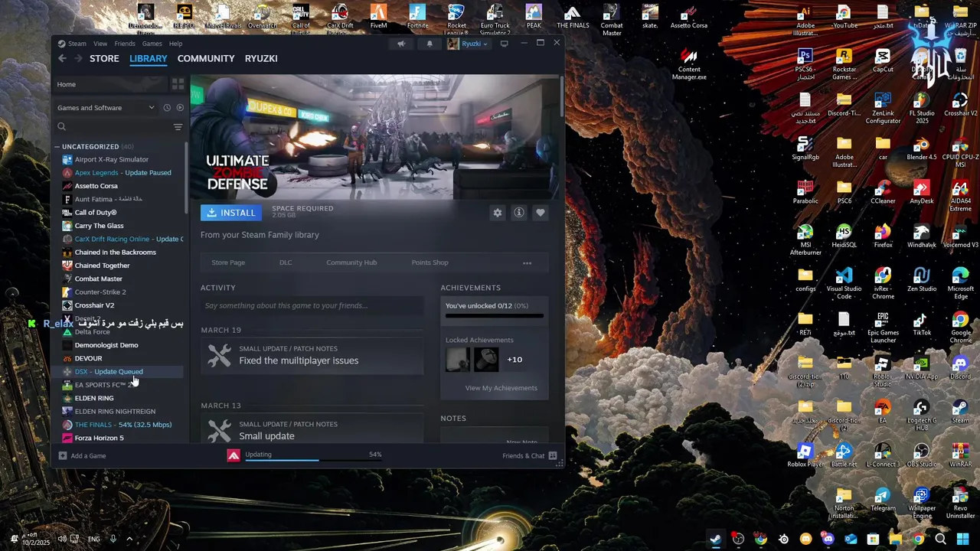Viewport: 980px width, 551px height.
Task: Open the Steam menu
Action: 77,44
